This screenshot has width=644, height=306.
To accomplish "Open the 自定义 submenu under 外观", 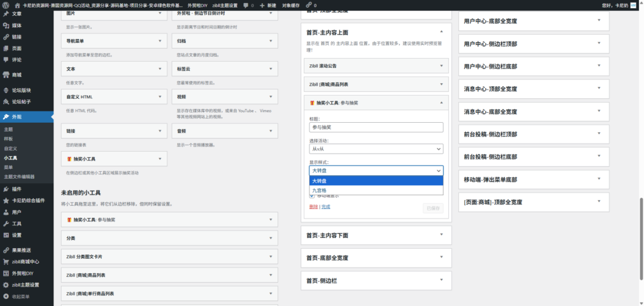I will click(11, 148).
